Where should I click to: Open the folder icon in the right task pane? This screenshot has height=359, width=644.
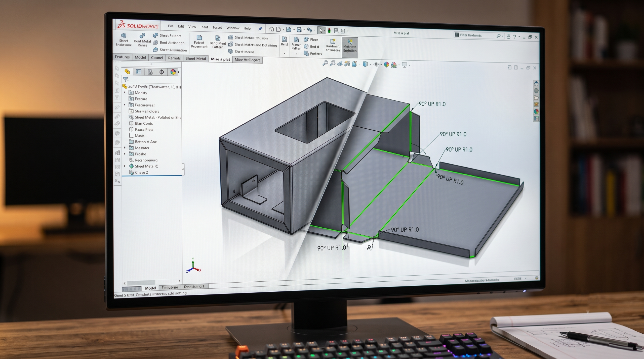536,97
